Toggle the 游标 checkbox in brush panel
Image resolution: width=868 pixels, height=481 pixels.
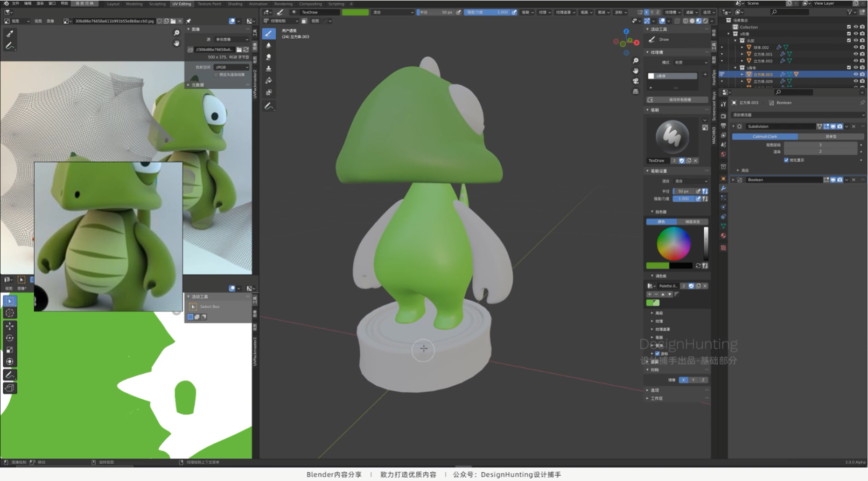click(x=657, y=353)
